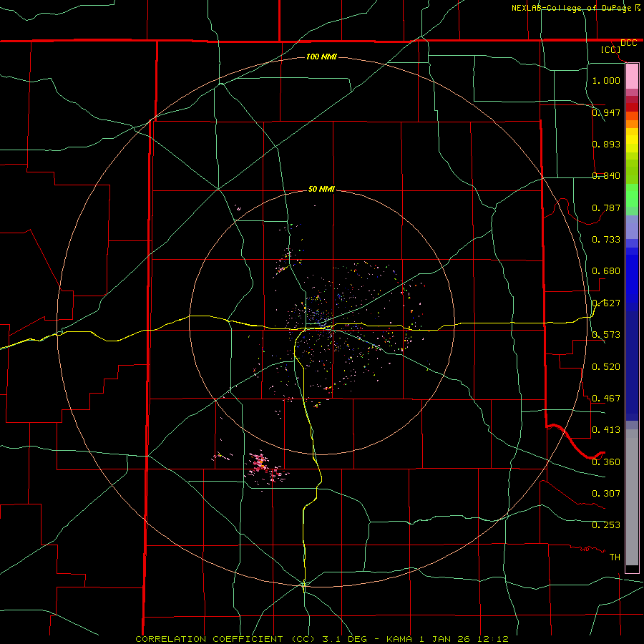Viewport: 644px width, 644px height.
Task: Click the 0.627 scale value
Action: 606,303
